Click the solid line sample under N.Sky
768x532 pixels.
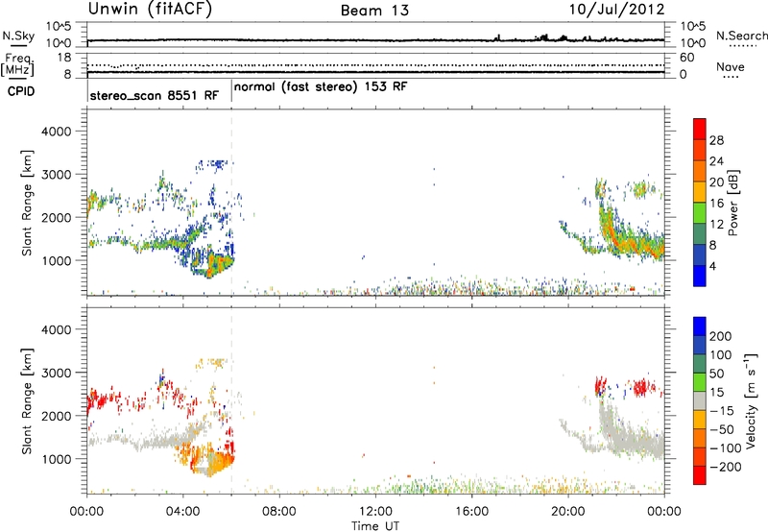click(x=18, y=45)
